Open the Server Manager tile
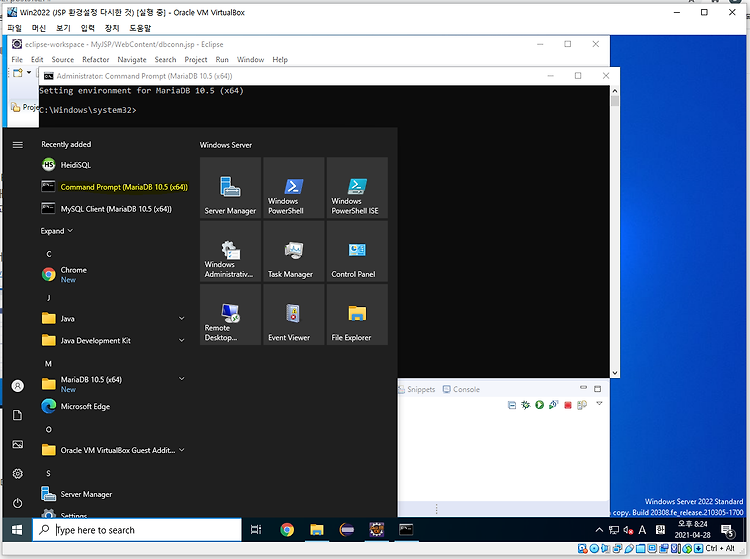Screen dimensions: 750x559 (x=231, y=188)
